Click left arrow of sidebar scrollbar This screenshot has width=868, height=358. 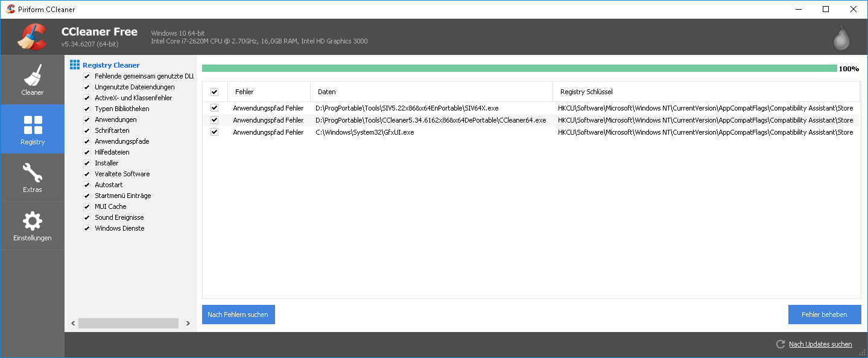coord(73,324)
